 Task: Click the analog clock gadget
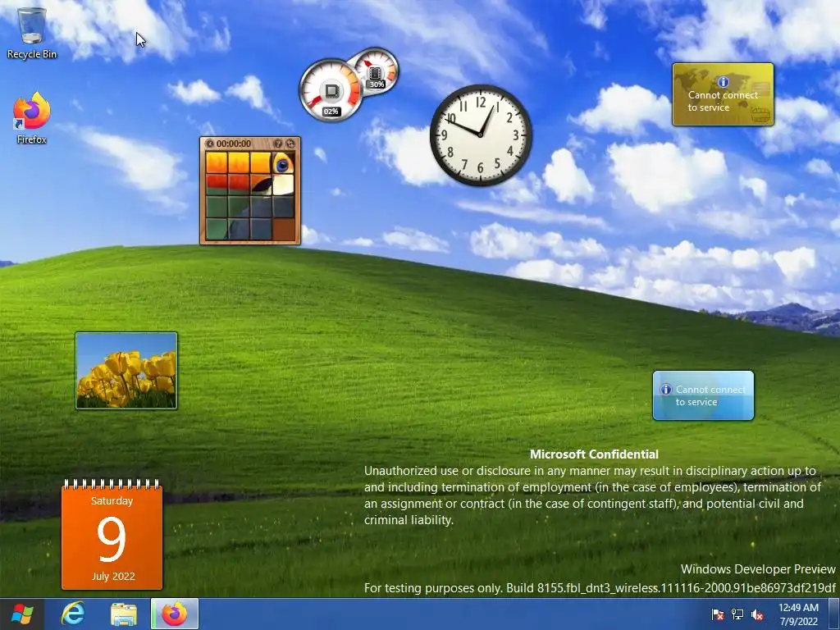(481, 135)
